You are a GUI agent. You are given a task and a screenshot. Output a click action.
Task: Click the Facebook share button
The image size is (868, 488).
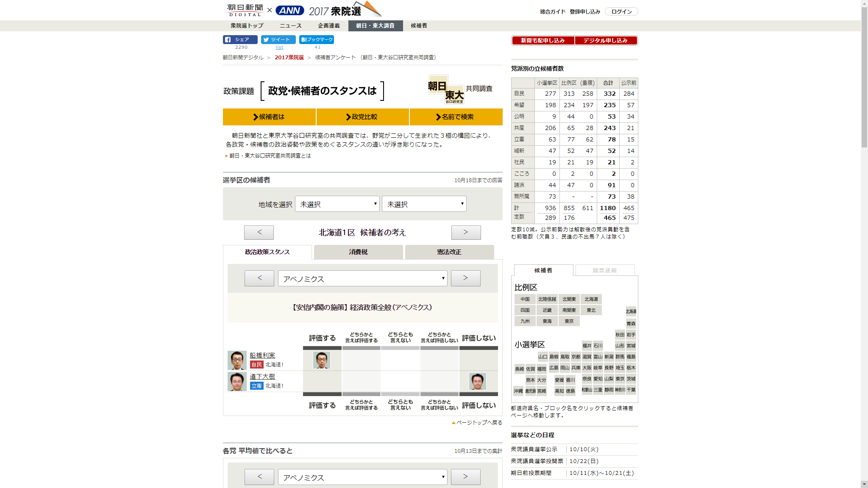[x=240, y=39]
